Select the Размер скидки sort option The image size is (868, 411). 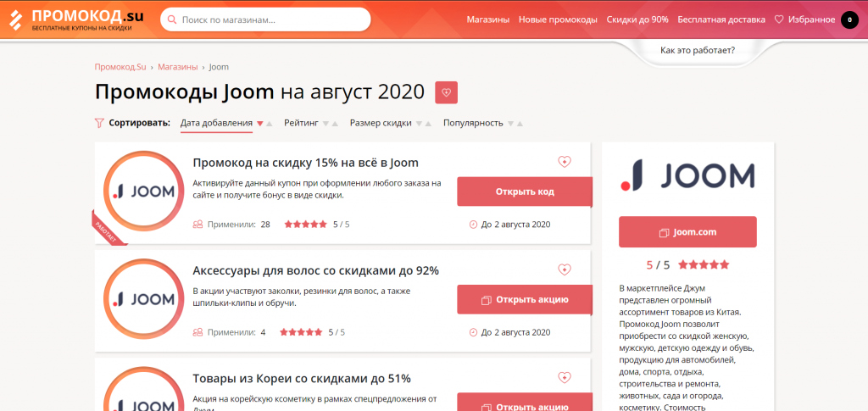point(381,123)
